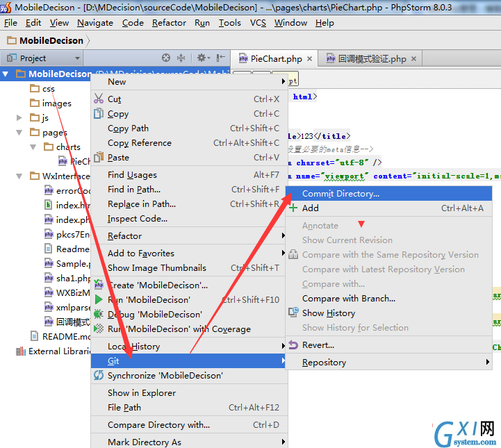Expand the js folder node
The height and width of the screenshot is (448, 501).
pyautogui.click(x=19, y=117)
